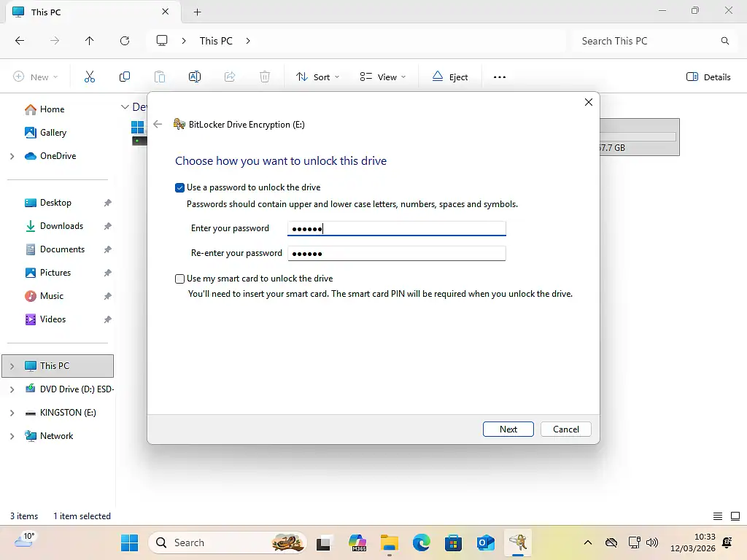
Task: Click the Next button in the BitLocker dialog
Action: (508, 429)
